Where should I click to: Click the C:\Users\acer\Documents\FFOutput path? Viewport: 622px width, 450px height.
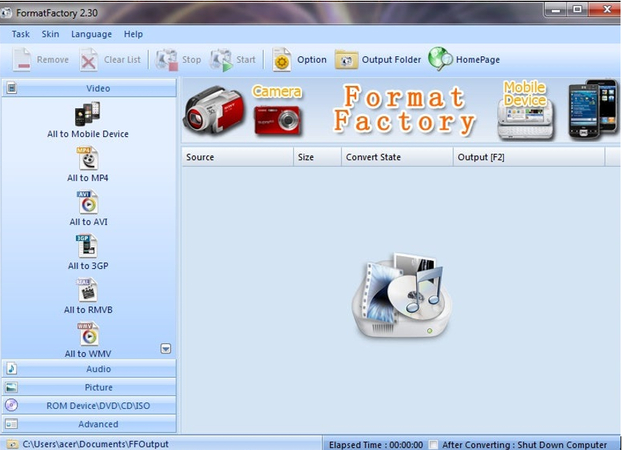[95, 444]
